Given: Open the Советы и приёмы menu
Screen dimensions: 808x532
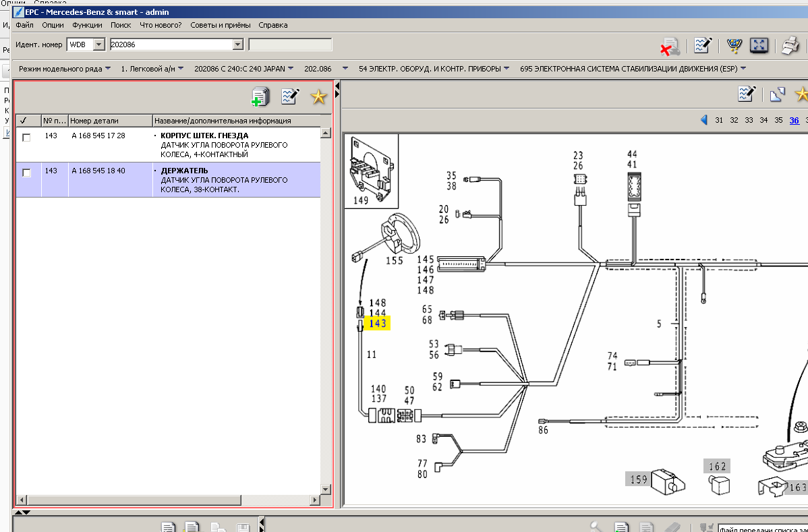Looking at the screenshot, I should point(220,25).
